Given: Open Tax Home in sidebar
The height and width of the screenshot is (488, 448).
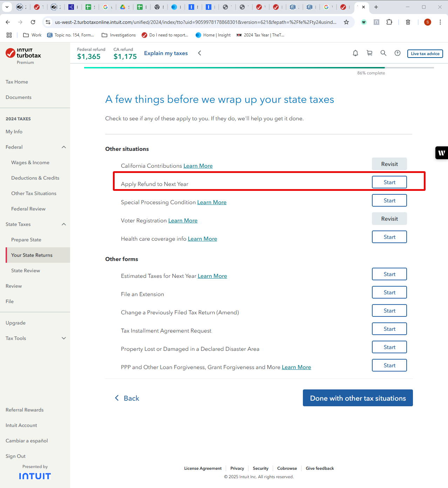Looking at the screenshot, I should click(x=17, y=82).
